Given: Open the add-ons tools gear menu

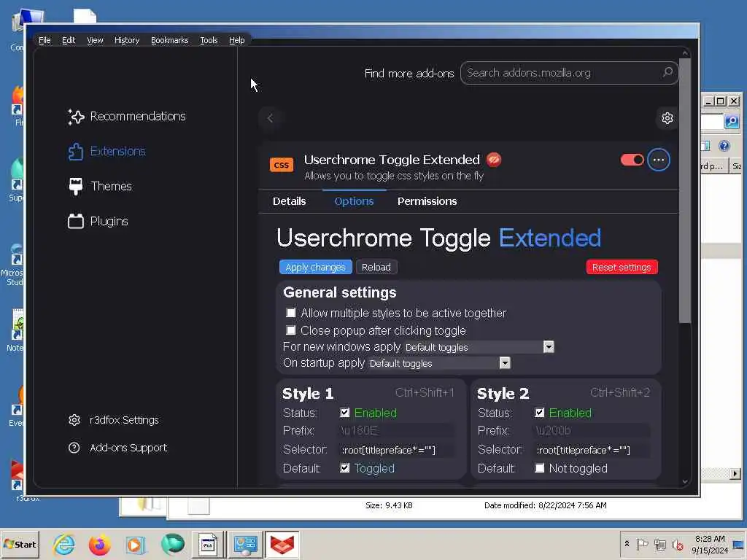Looking at the screenshot, I should point(667,118).
